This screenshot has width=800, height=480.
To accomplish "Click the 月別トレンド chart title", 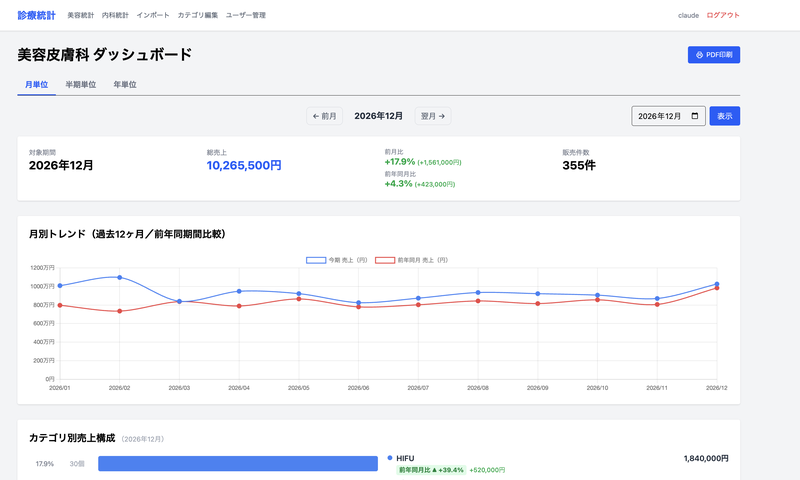I will click(x=127, y=234).
